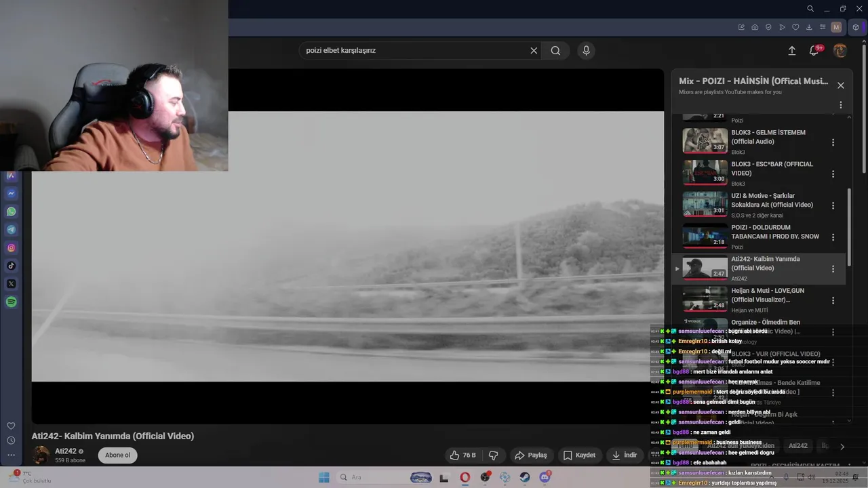
Task: Clear the search text with the X
Action: coord(534,51)
